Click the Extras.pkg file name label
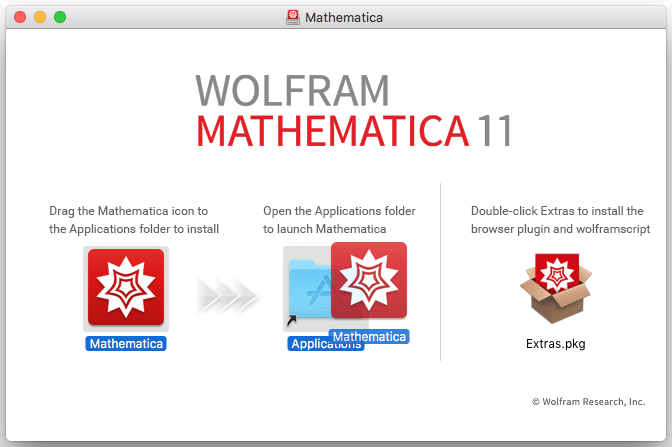This screenshot has height=447, width=672. coord(555,344)
